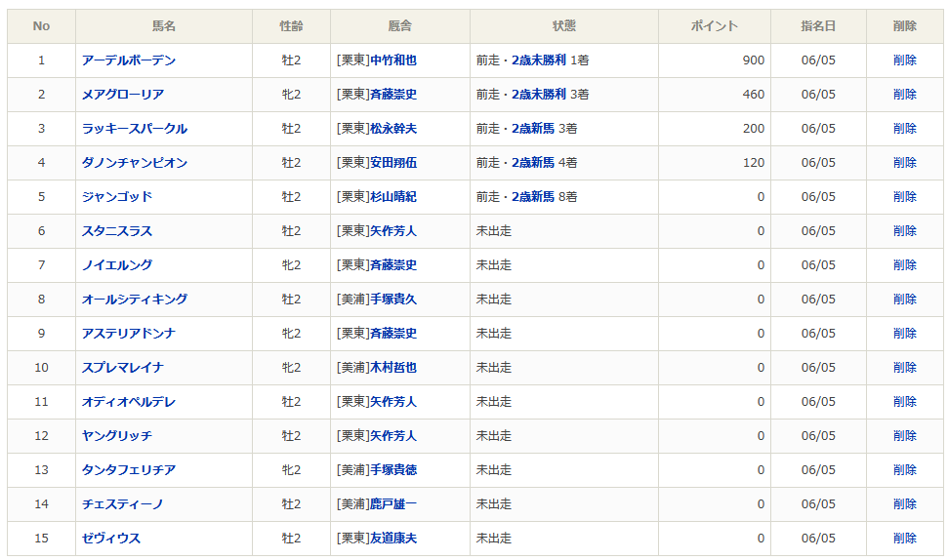The width and height of the screenshot is (948, 560).
Task: Delete タンタフェリチア via 削除 link
Action: (905, 470)
